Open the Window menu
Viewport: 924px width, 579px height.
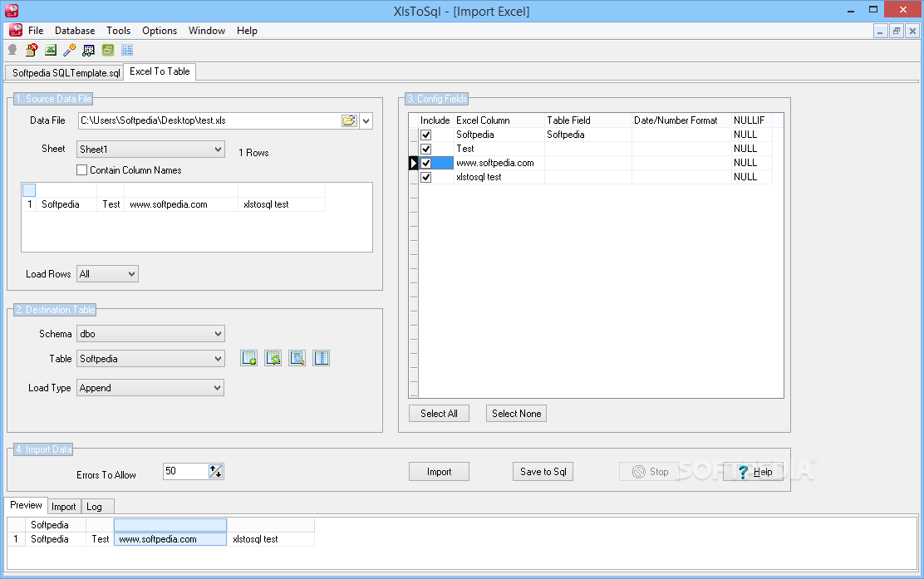coord(207,31)
